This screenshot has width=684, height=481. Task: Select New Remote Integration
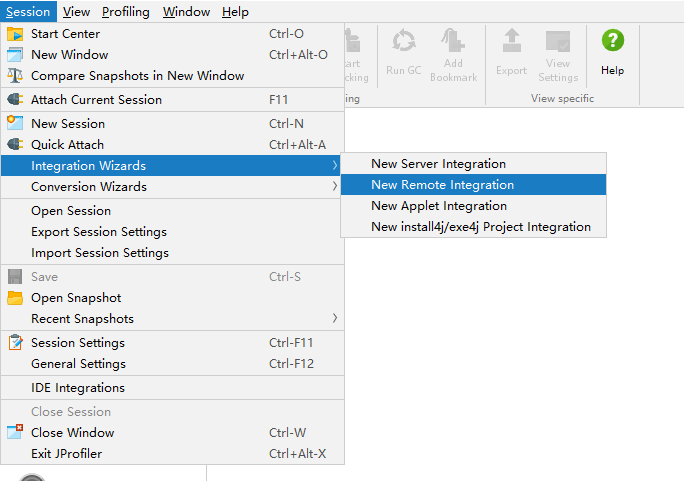point(442,185)
